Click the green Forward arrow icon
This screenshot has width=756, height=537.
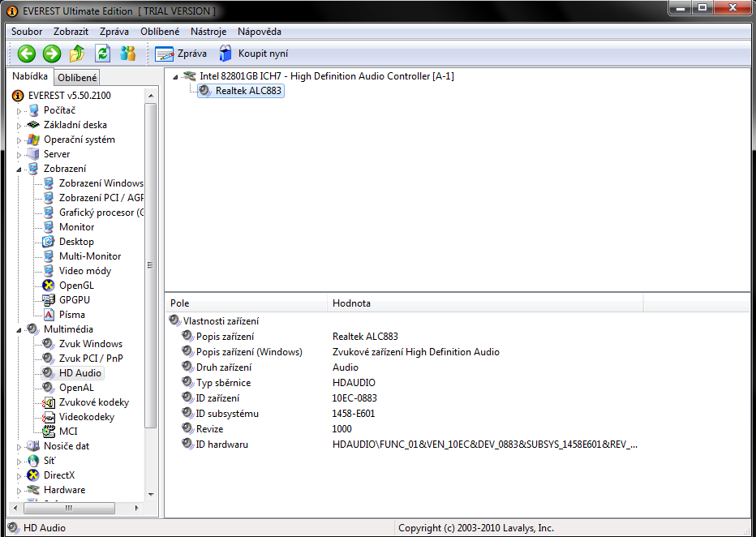pos(52,54)
